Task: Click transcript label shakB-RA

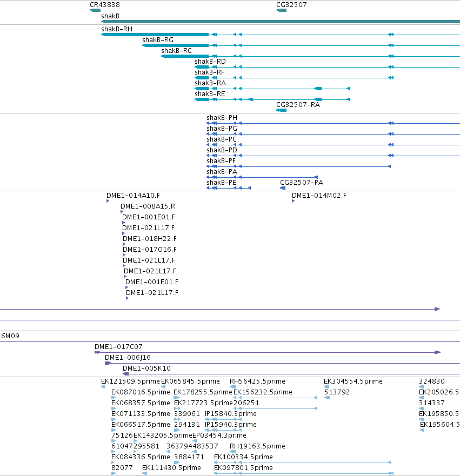Action: pos(210,83)
